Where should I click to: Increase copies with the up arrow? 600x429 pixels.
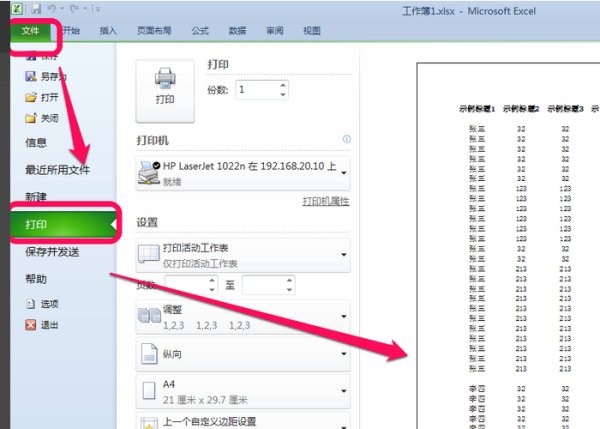click(283, 85)
